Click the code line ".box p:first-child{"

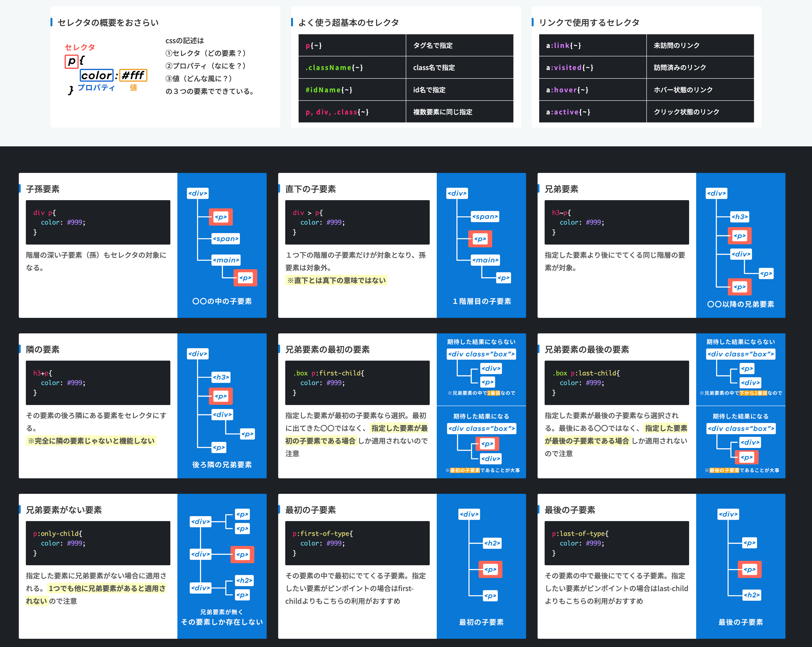coord(328,373)
